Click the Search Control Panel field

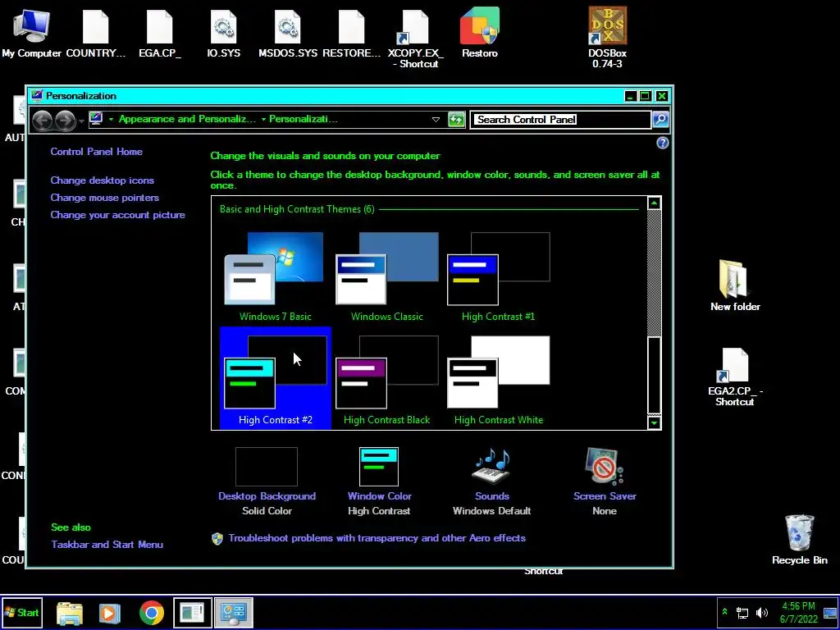560,120
